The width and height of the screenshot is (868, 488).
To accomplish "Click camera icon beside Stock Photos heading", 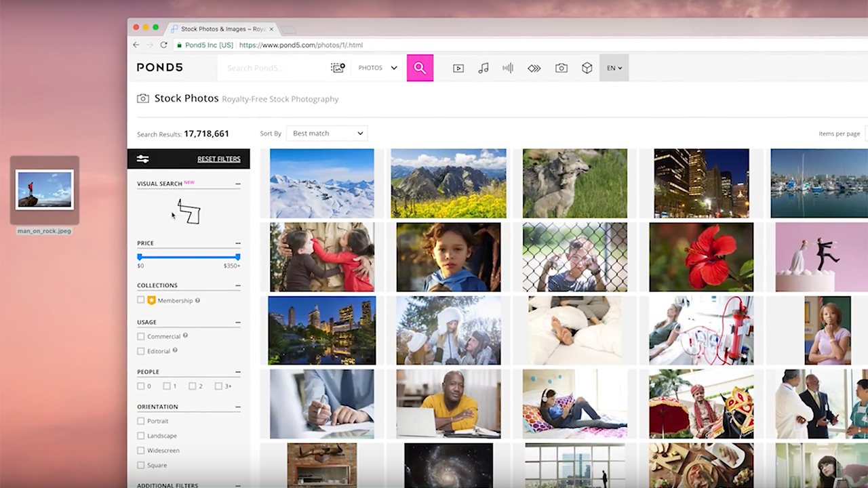I will coord(143,98).
